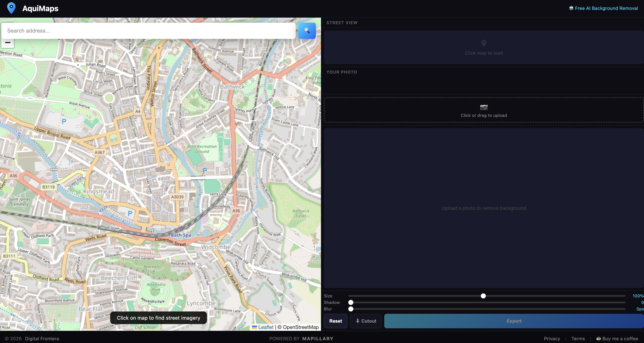Click the Saint James Cemetery label

click(20, 202)
